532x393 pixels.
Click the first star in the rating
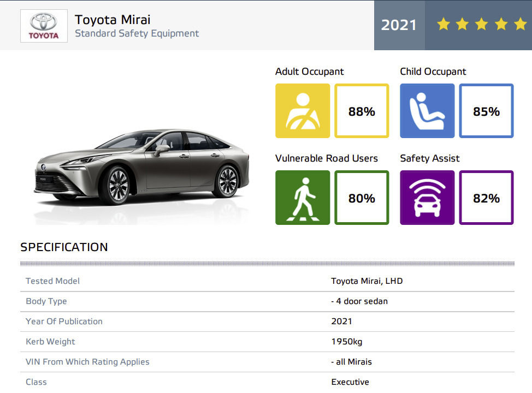pyautogui.click(x=443, y=25)
